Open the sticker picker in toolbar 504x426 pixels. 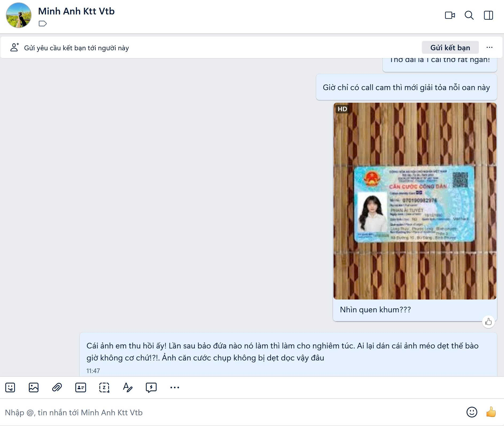click(10, 387)
